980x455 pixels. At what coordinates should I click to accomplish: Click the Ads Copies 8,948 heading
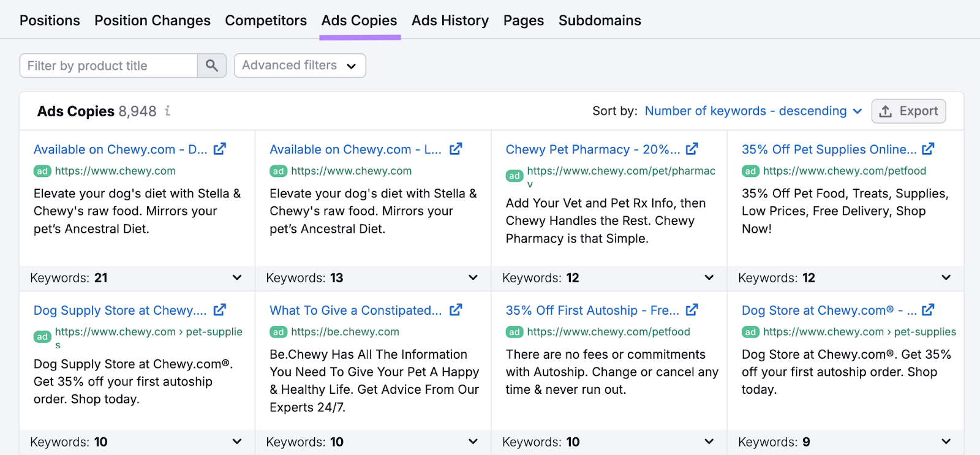coord(97,111)
